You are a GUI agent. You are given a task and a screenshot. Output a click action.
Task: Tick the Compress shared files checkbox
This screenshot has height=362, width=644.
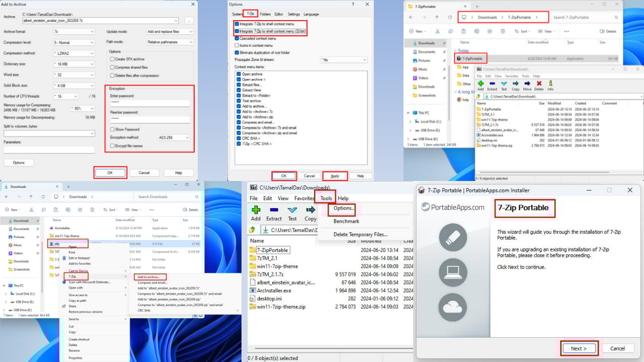click(112, 67)
